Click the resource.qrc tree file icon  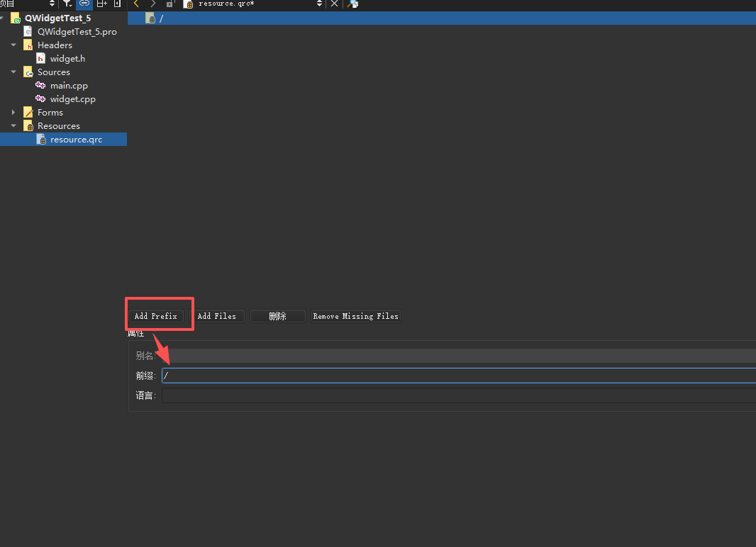click(x=41, y=140)
